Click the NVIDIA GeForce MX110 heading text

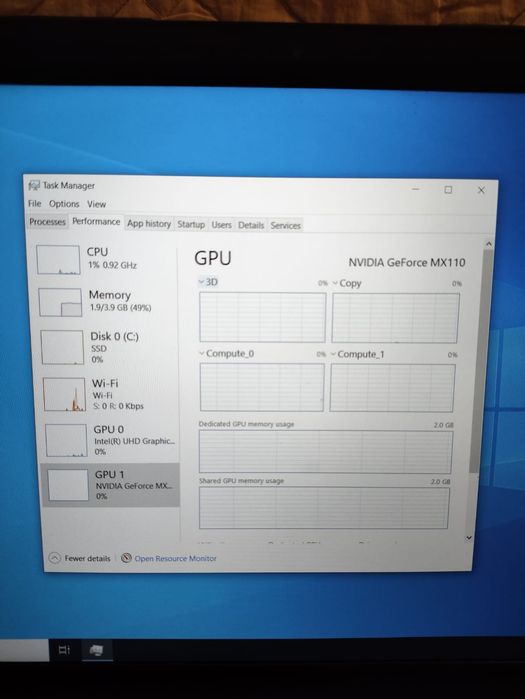tap(406, 263)
